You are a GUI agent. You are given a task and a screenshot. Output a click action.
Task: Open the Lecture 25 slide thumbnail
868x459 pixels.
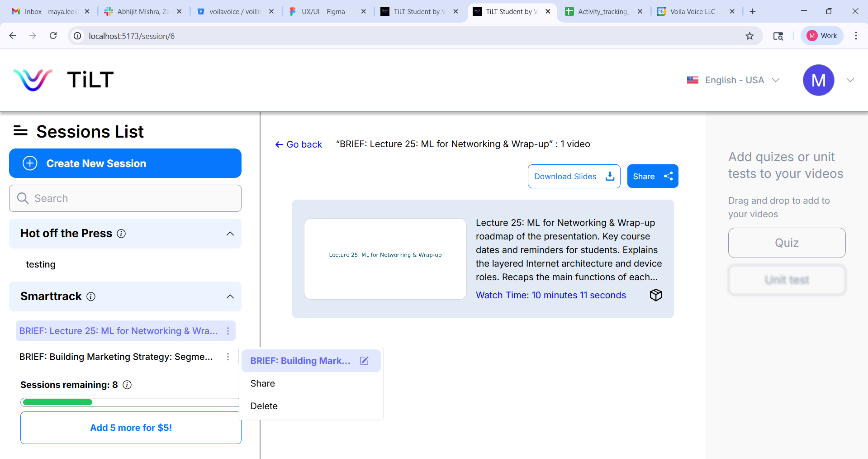pos(385,259)
